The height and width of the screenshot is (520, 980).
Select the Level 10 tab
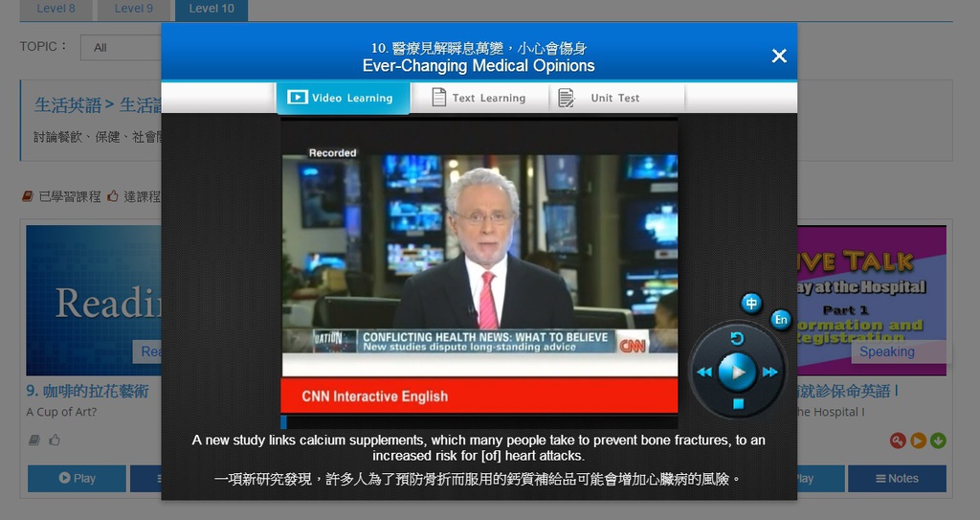click(212, 9)
